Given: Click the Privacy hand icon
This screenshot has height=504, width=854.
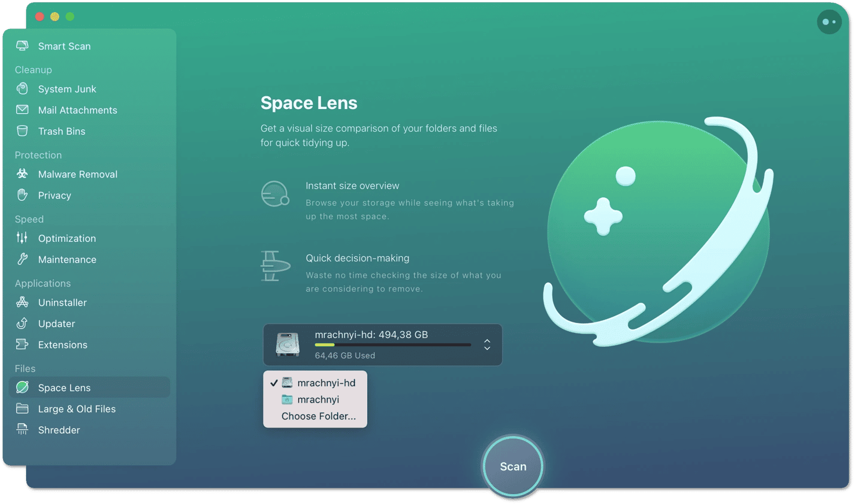Looking at the screenshot, I should pyautogui.click(x=22, y=195).
